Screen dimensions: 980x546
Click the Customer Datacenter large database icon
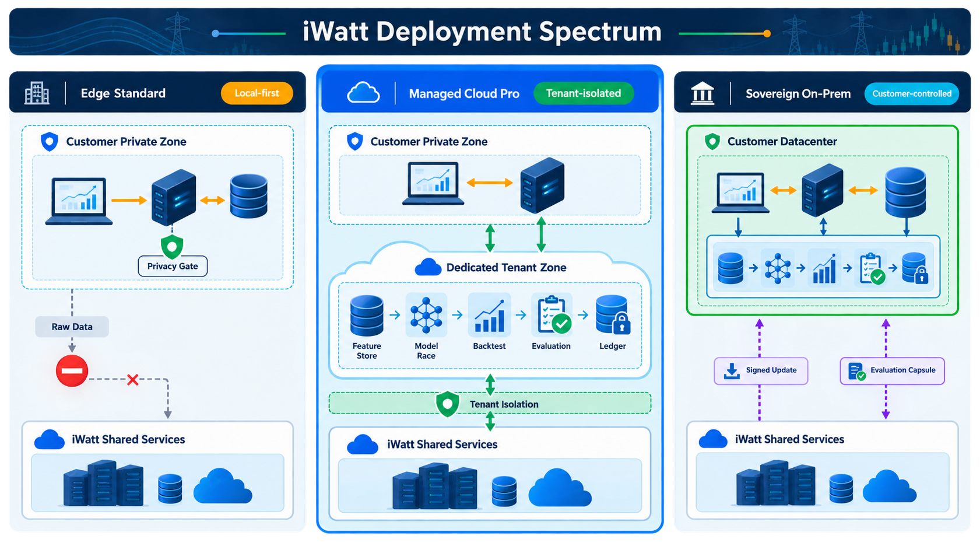905,192
